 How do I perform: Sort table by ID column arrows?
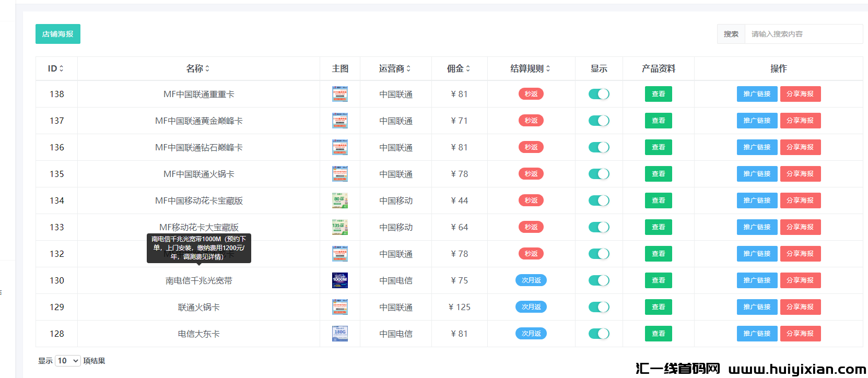61,68
